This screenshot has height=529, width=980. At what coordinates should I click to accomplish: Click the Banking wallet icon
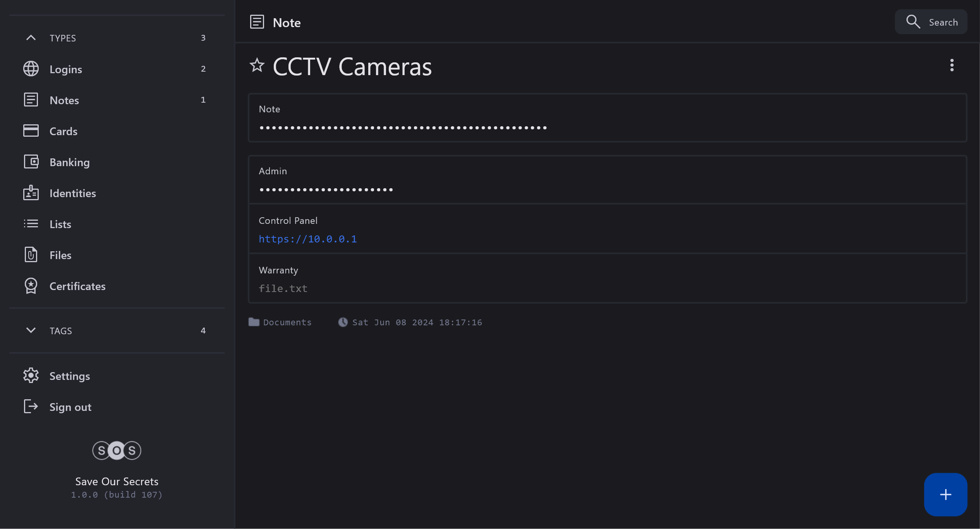point(31,162)
